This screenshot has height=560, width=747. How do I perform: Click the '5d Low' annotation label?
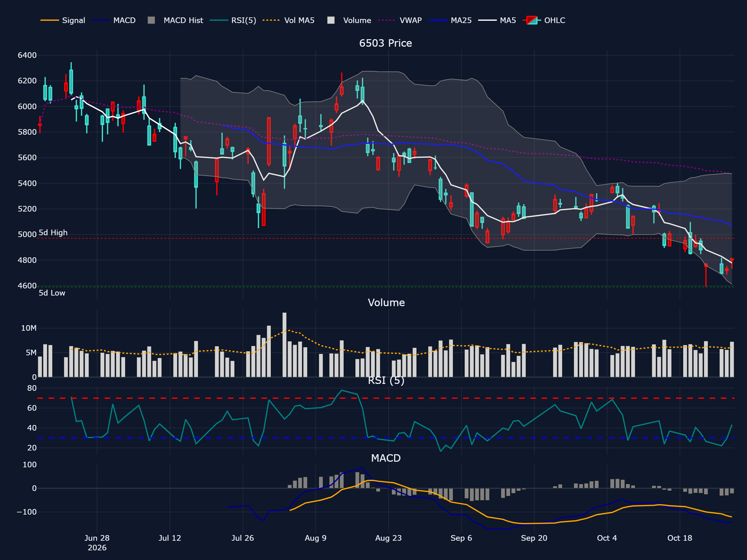pyautogui.click(x=52, y=293)
